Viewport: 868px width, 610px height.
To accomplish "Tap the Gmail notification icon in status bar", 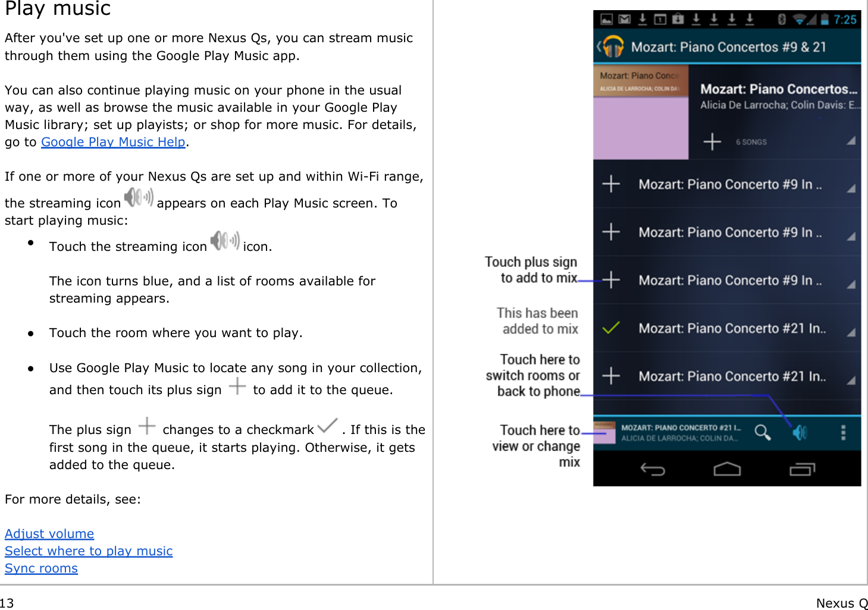I will (624, 20).
